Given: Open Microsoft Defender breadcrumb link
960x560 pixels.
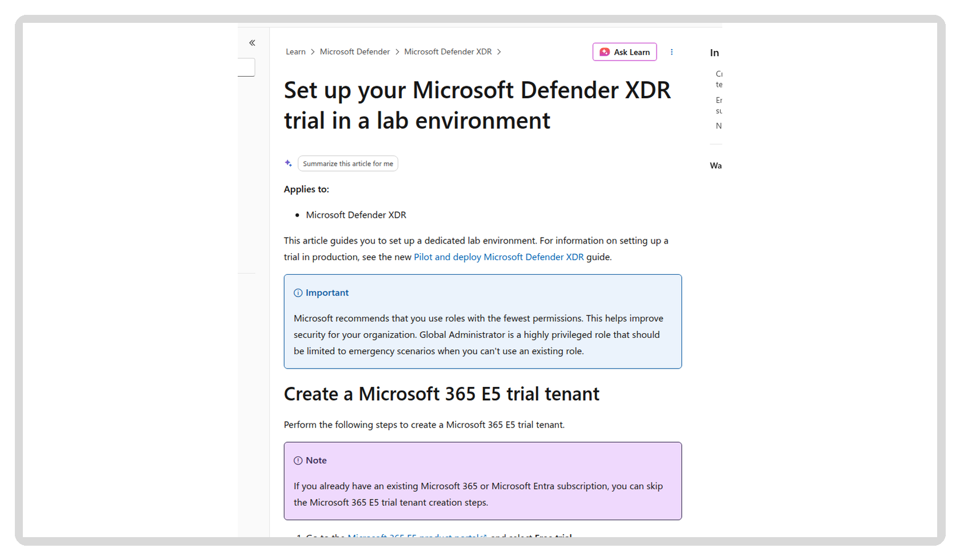Looking at the screenshot, I should click(x=355, y=52).
